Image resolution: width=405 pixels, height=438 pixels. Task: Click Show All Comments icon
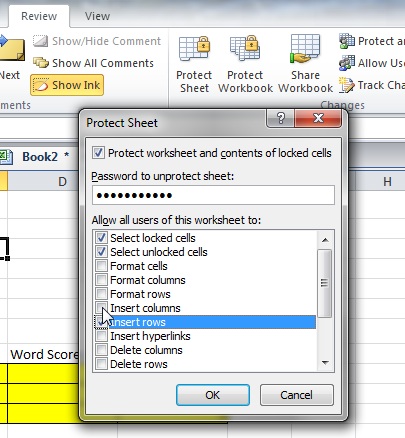pos(41,63)
